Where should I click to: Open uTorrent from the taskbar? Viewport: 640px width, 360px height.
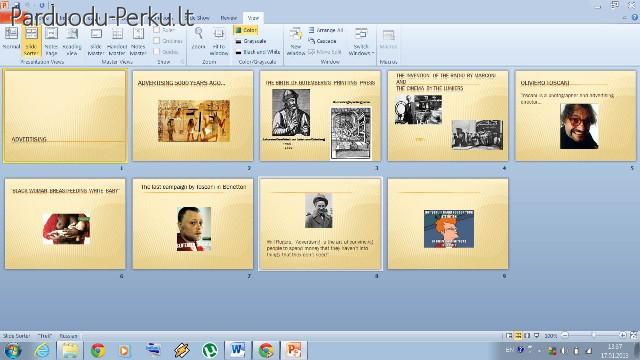pos(210,351)
